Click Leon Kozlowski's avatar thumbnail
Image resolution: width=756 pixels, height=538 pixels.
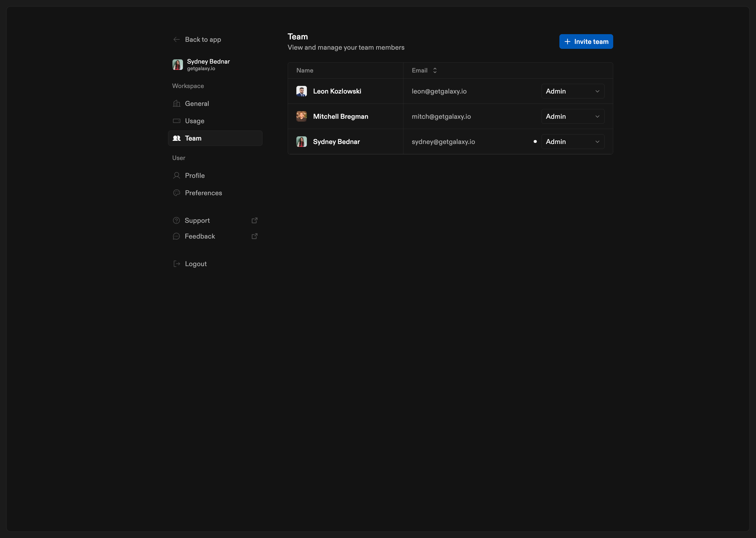pos(301,91)
